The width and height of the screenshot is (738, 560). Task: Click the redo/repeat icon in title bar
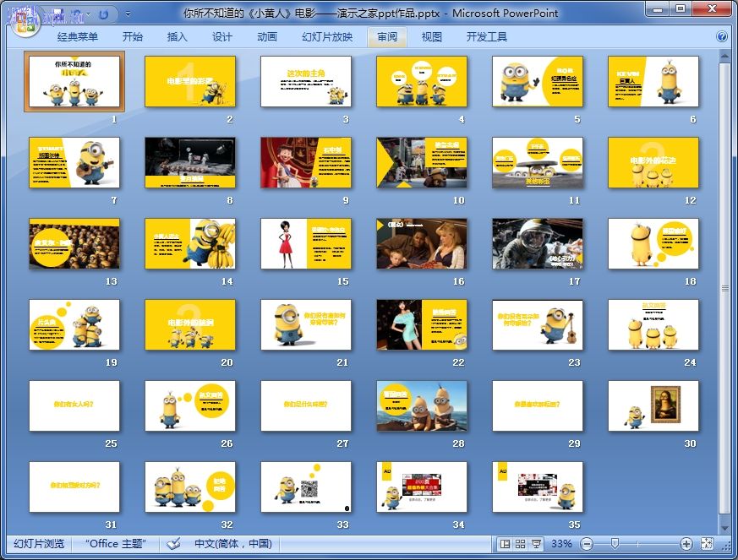click(103, 15)
